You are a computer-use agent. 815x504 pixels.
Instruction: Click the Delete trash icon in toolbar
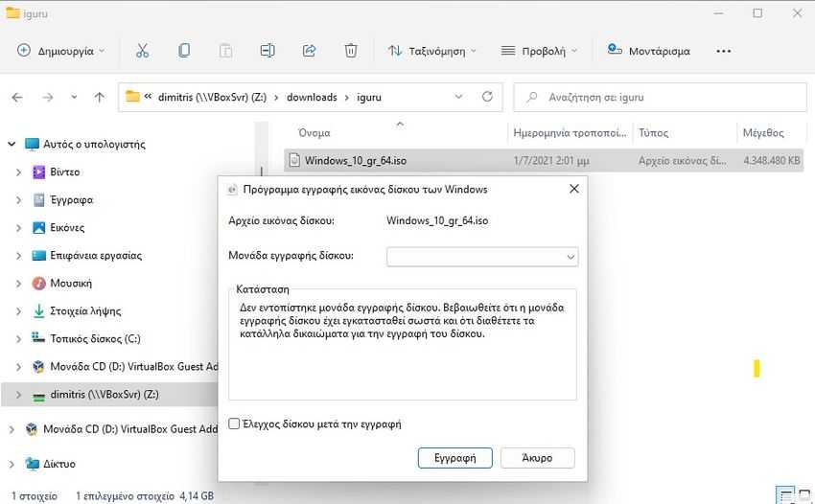(351, 51)
